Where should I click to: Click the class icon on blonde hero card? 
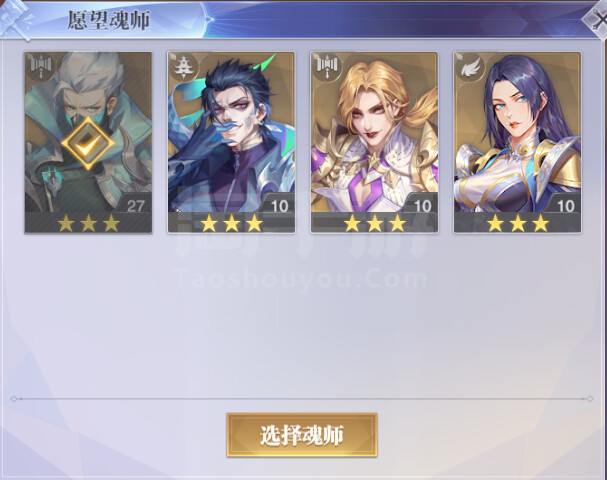coord(327,68)
